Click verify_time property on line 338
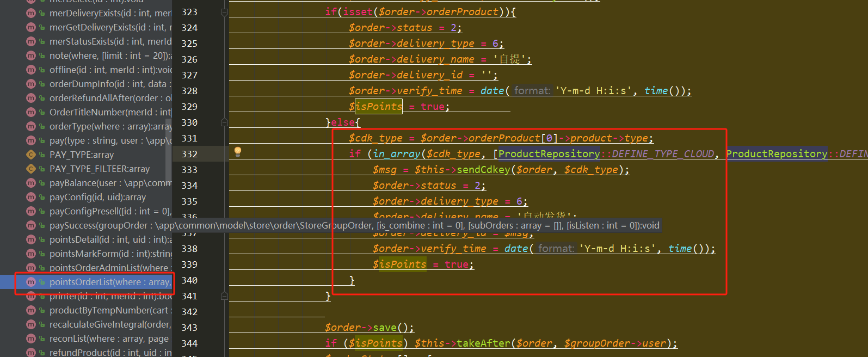 click(x=453, y=249)
